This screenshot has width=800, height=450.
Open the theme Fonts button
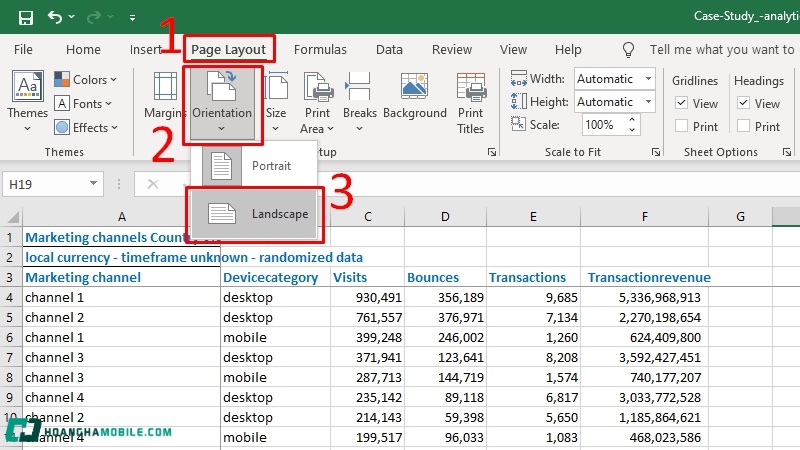[x=86, y=103]
